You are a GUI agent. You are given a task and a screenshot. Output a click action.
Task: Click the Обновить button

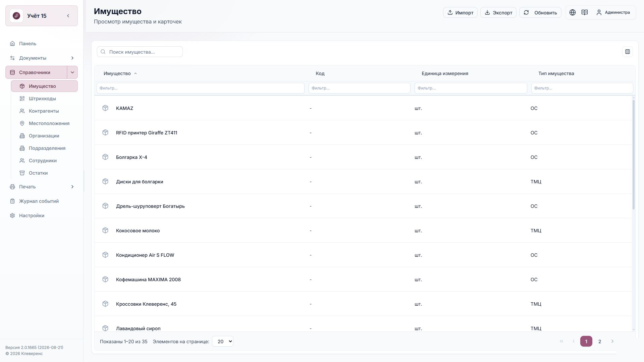coord(540,12)
